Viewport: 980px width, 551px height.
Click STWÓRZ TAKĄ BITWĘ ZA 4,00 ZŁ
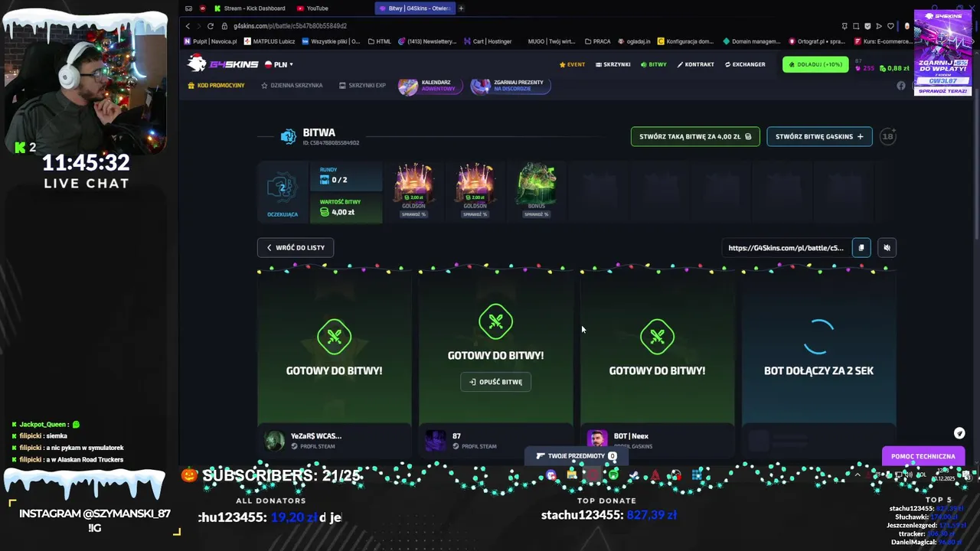[x=695, y=136]
